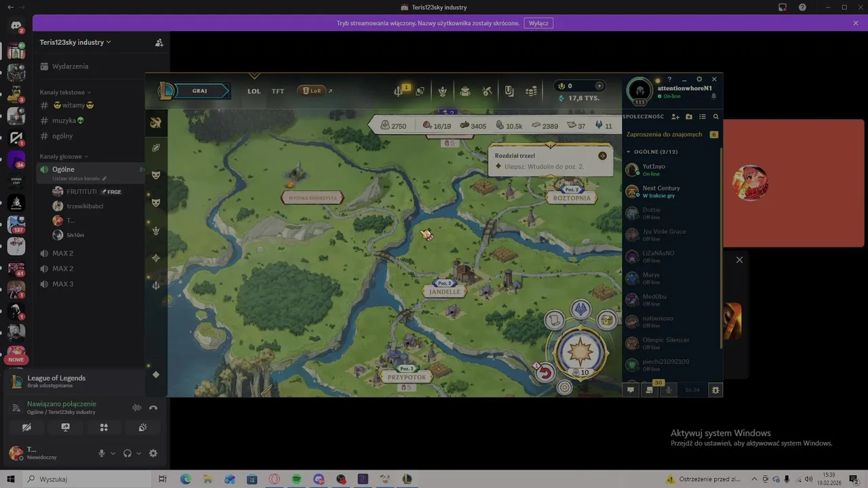Add a friend in Społeczność panel

click(675, 117)
